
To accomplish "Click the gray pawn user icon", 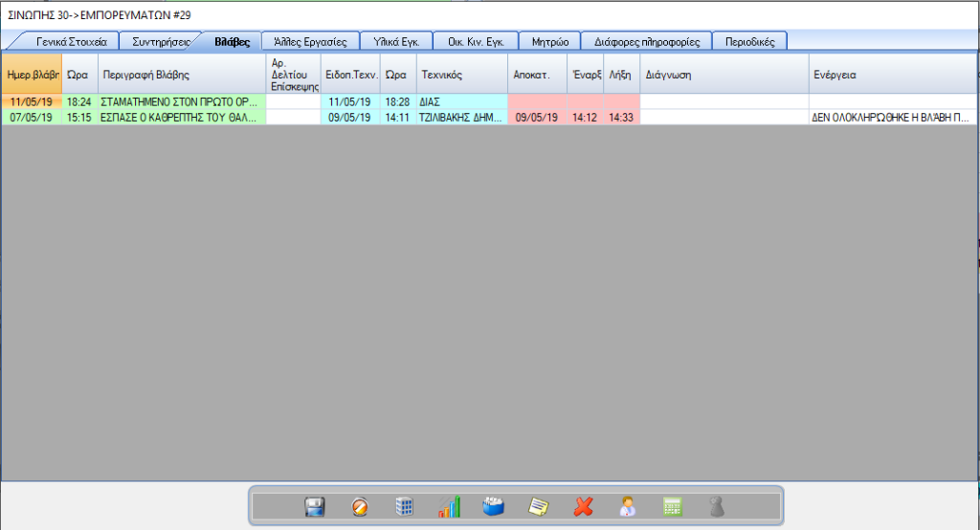I will tap(717, 507).
